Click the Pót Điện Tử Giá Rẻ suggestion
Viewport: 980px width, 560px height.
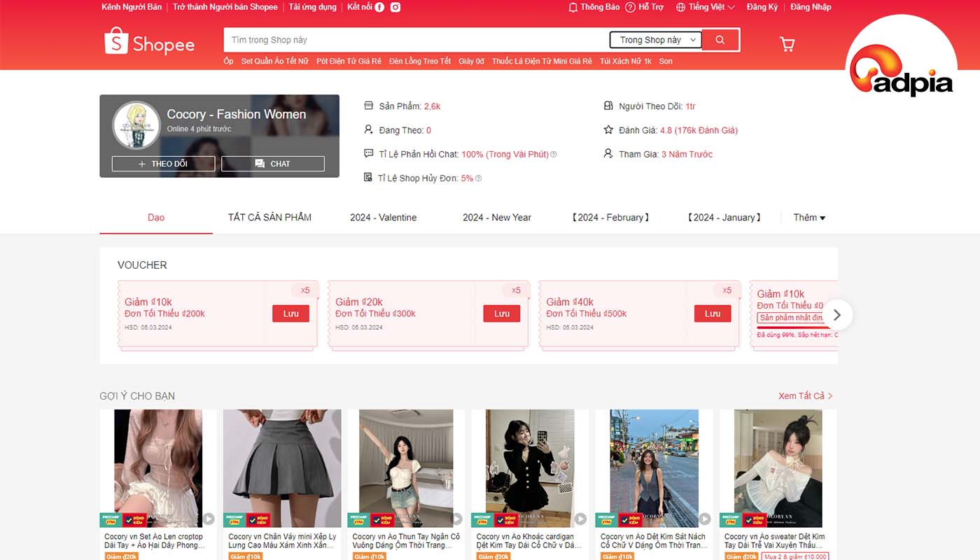[349, 62]
